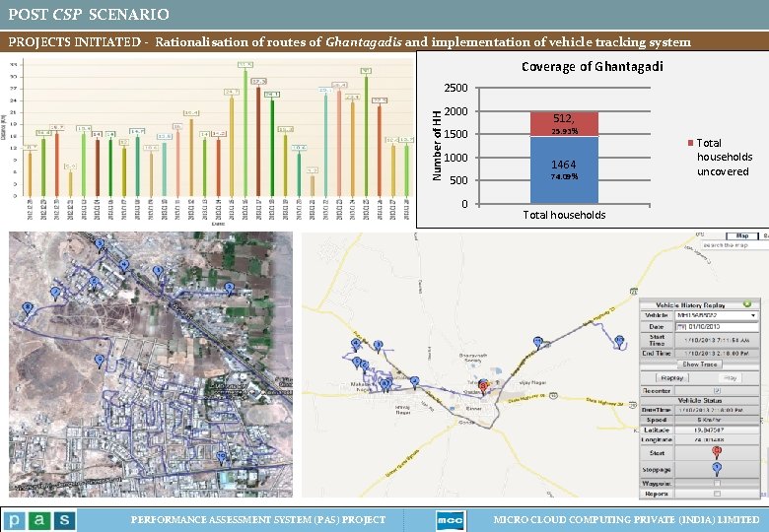Click the red legend swatch for households uncovered
Viewport: 769px width, 532px height.
(690, 143)
